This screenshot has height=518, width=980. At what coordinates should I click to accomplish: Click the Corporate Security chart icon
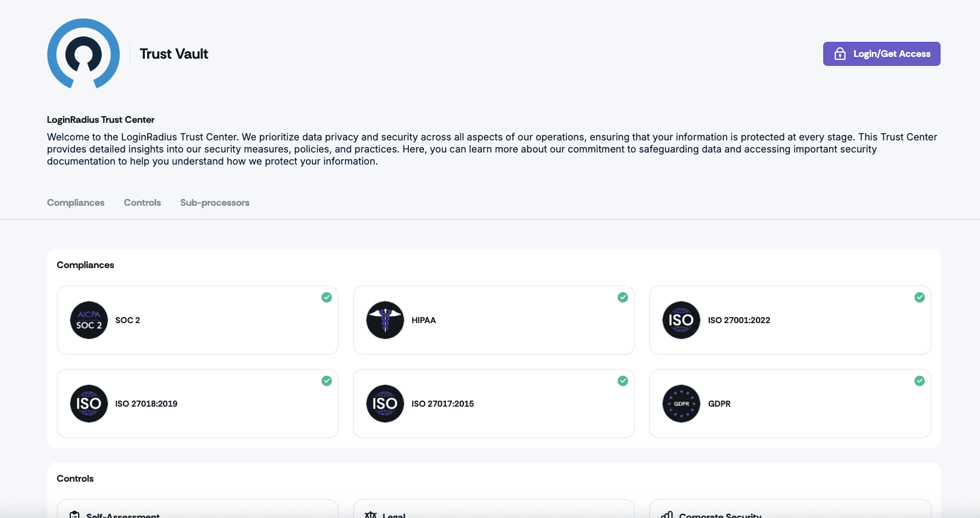(666, 515)
